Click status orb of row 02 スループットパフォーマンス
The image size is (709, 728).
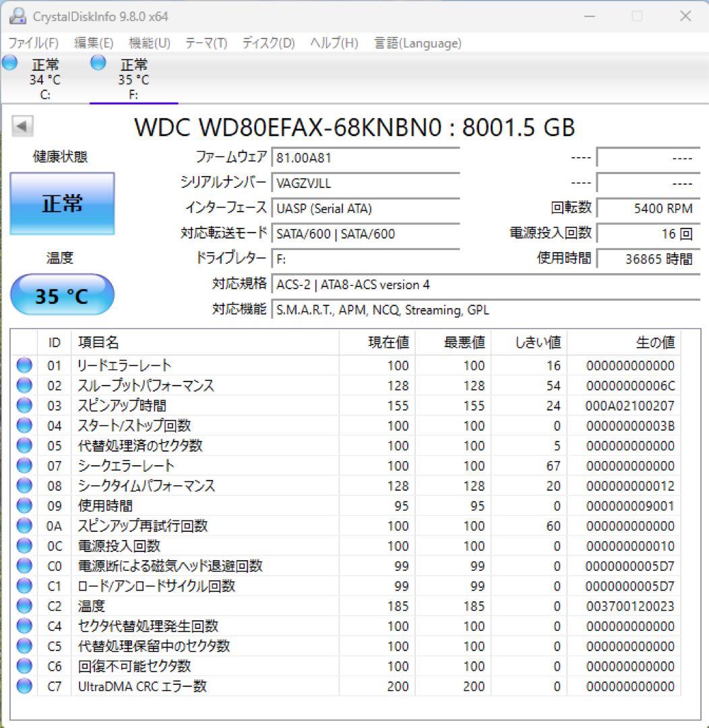pyautogui.click(x=24, y=386)
